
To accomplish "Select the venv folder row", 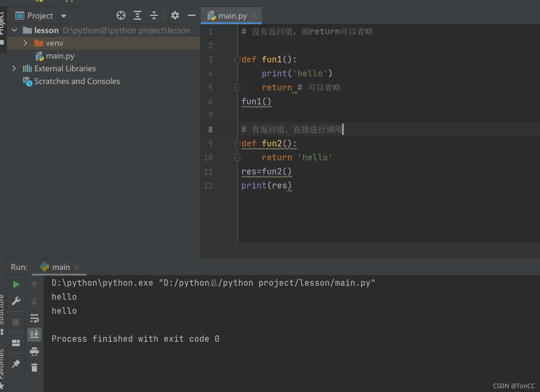I will coord(103,43).
